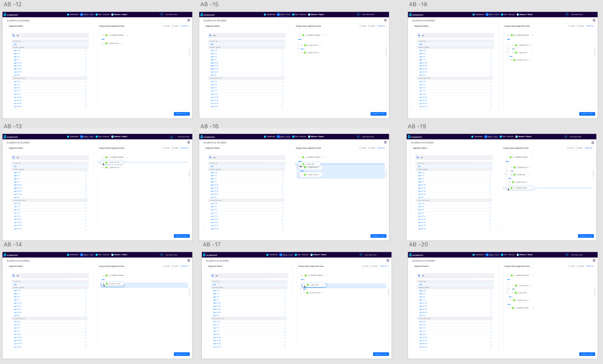
Task: Click Generate Logic button in AB-20
Action: coord(587,354)
